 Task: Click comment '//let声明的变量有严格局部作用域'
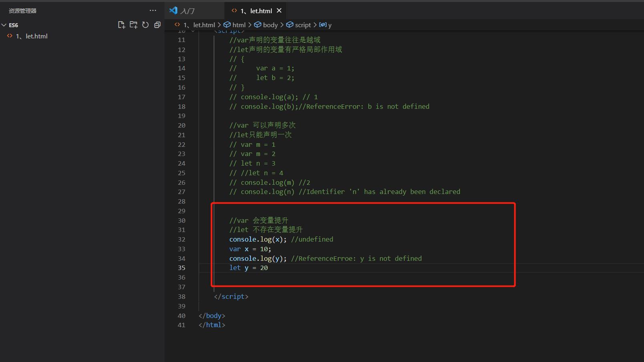286,50
